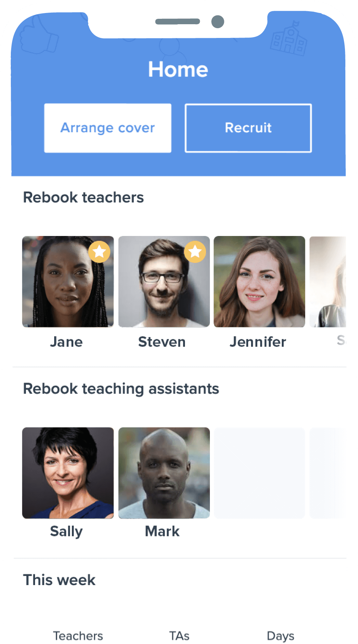Screen dimensions: 358x644
Task: Select Mark's teaching assistant photo
Action: [164, 473]
